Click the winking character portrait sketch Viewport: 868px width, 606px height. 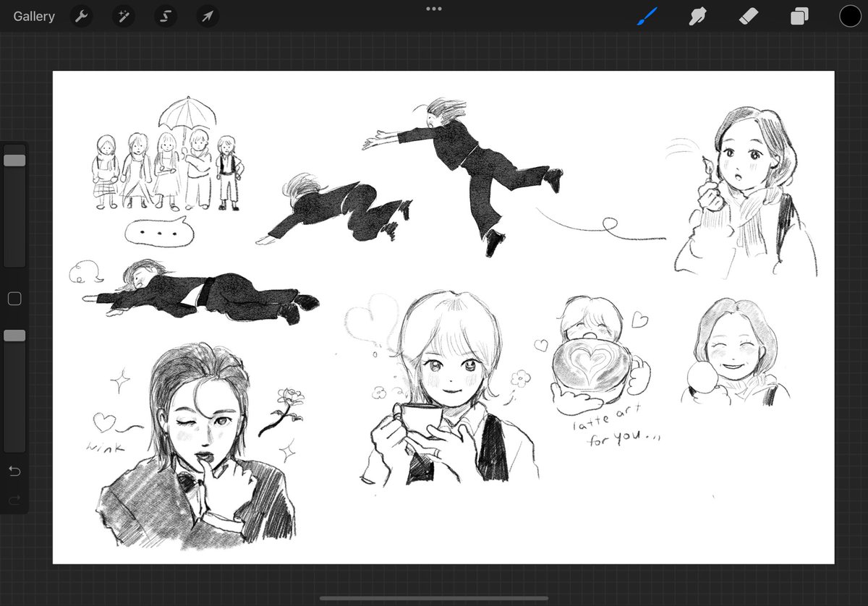[x=195, y=445]
